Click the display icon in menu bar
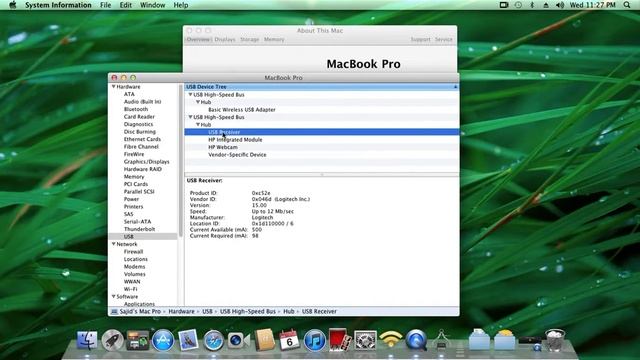 504,5
